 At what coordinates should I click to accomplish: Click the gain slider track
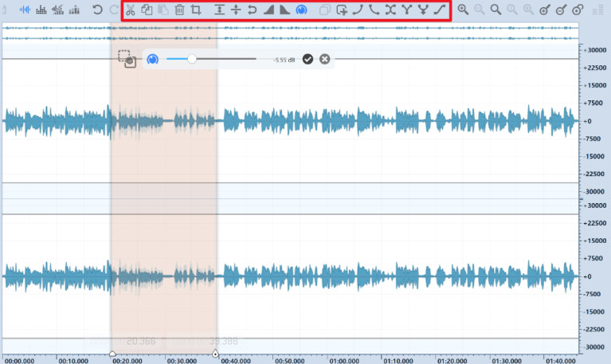tap(211, 59)
